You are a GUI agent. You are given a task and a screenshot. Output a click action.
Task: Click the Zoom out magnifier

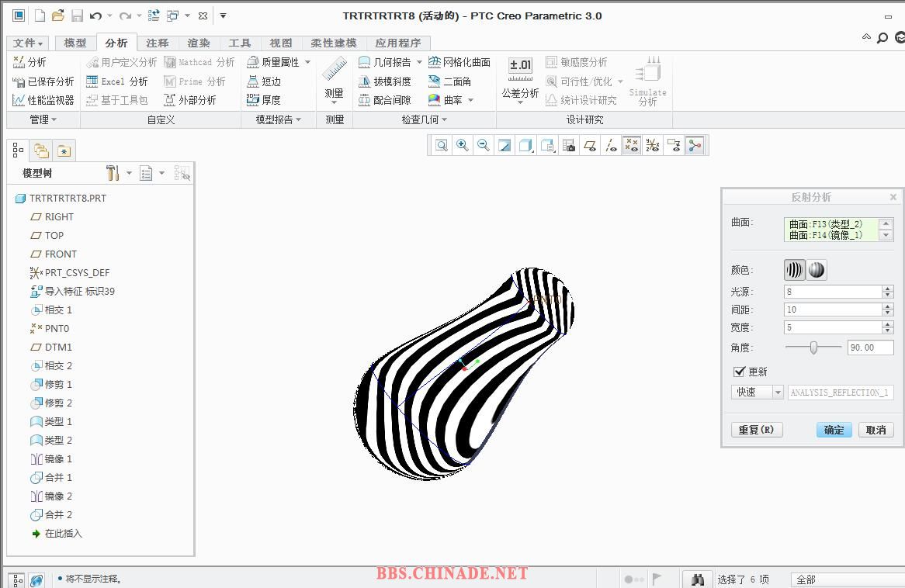pos(483,145)
